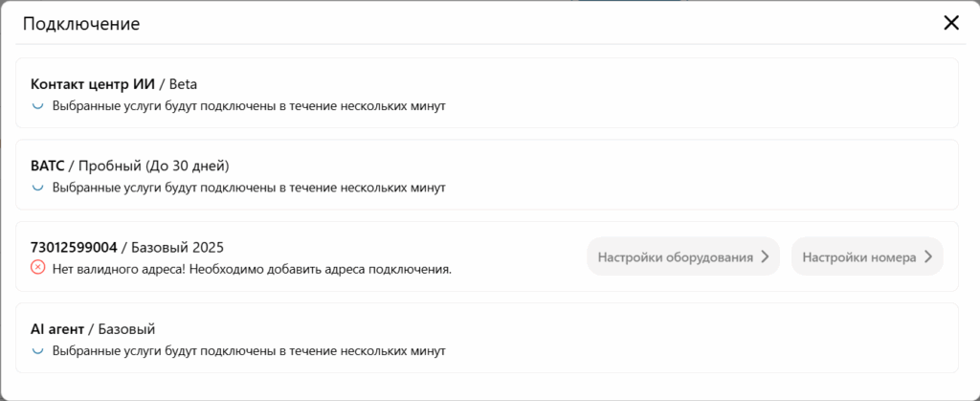Open Настройки номера
The height and width of the screenshot is (401, 980).
pos(866,256)
